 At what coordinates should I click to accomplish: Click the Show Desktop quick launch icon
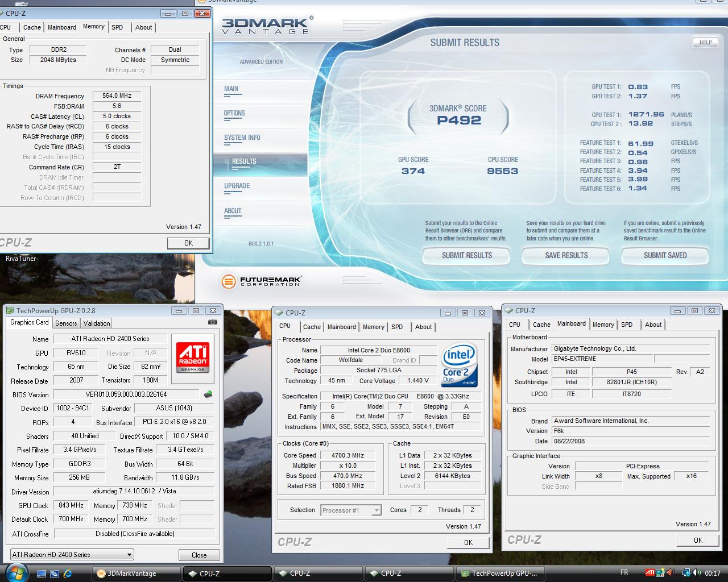coord(40,573)
